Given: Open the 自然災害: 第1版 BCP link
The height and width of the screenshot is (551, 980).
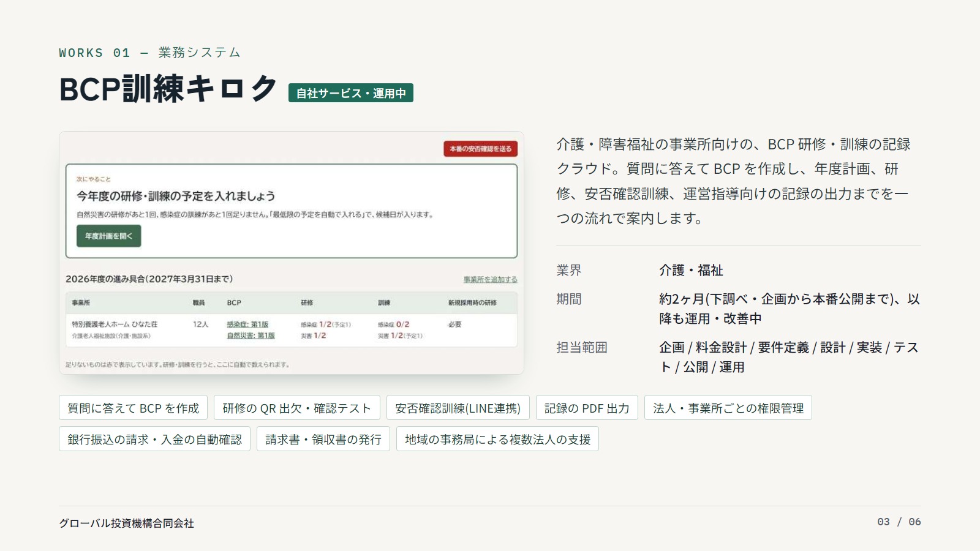Looking at the screenshot, I should tap(251, 335).
